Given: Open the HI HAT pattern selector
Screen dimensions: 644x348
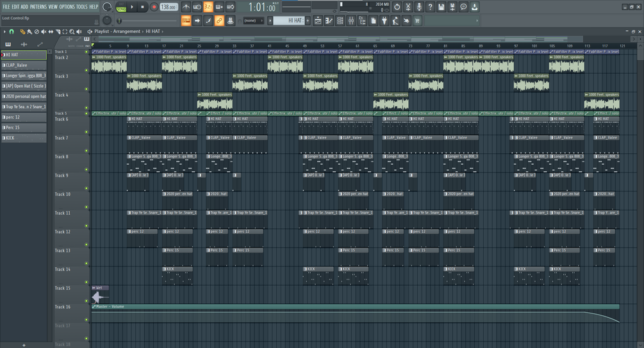Looking at the screenshot, I should click(x=289, y=21).
